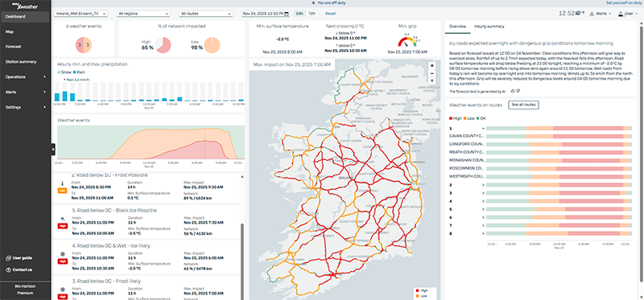This screenshot has width=644, height=300.
Task: Collapse the sidebar using the arrow handle
Action: click(53, 150)
